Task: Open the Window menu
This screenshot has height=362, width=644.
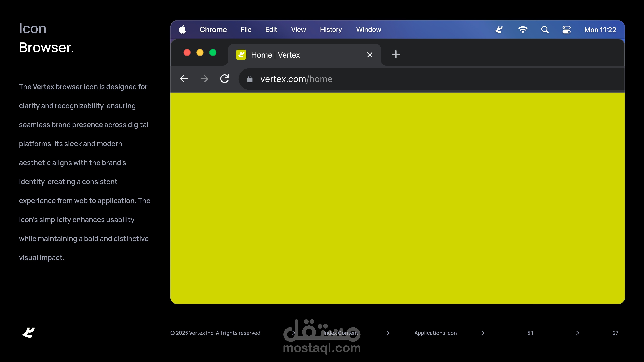Action: (368, 29)
